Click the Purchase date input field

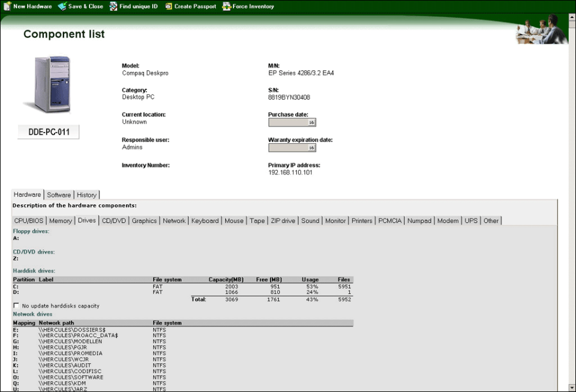[288, 122]
